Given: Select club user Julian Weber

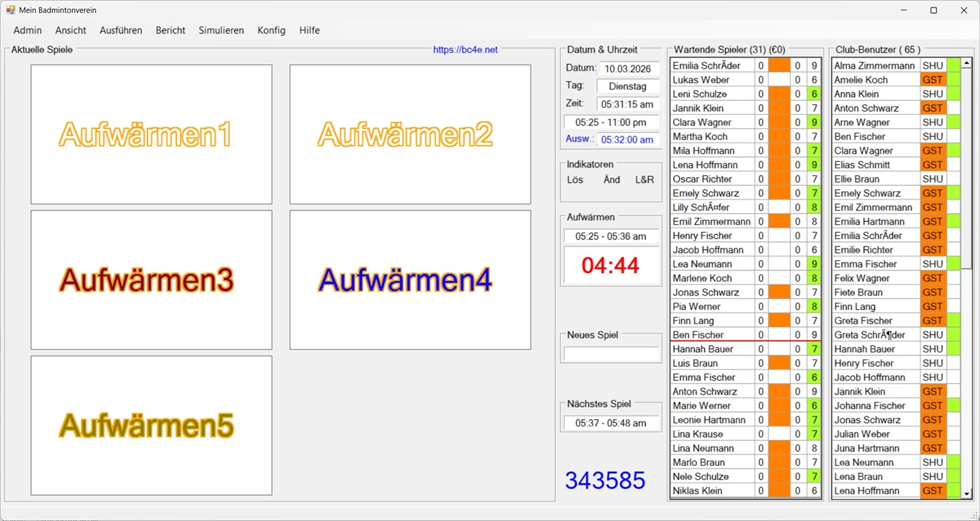Looking at the screenshot, I should [876, 434].
